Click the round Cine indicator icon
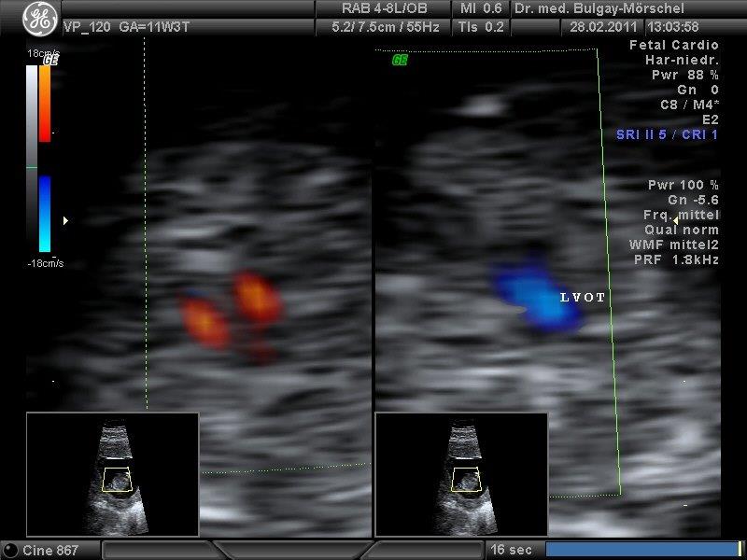This screenshot has width=747, height=560. coord(9,550)
